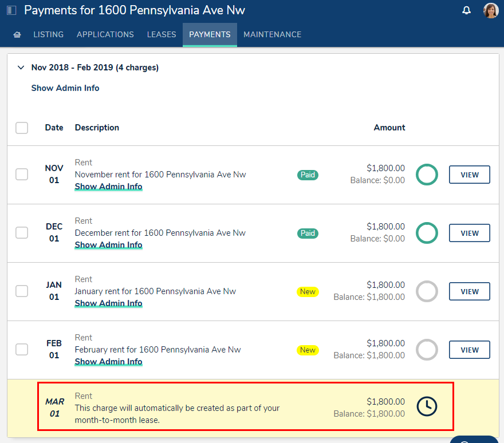Expand Show Admin Info for January rent
Viewport: 504px width, 443px height.
(108, 303)
